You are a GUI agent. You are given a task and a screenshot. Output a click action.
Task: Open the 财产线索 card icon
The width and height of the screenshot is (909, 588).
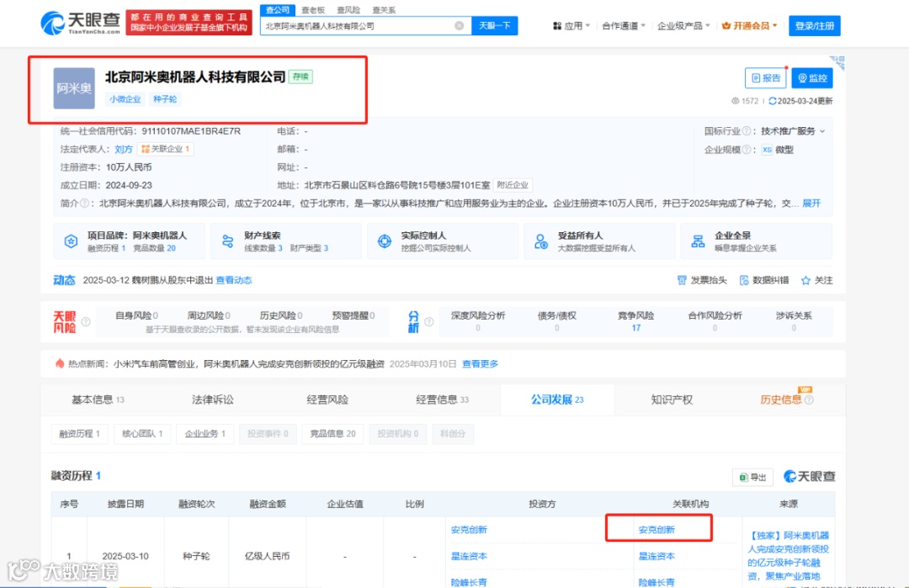click(228, 241)
